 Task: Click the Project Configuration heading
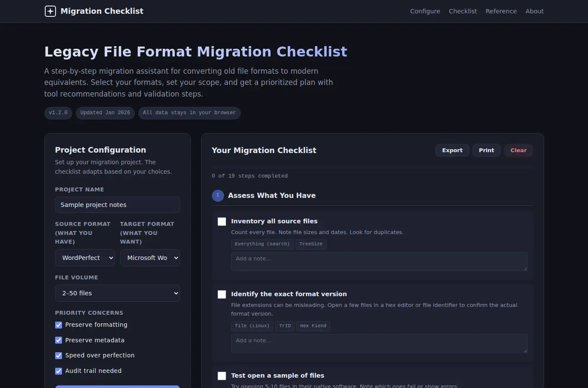pos(100,150)
